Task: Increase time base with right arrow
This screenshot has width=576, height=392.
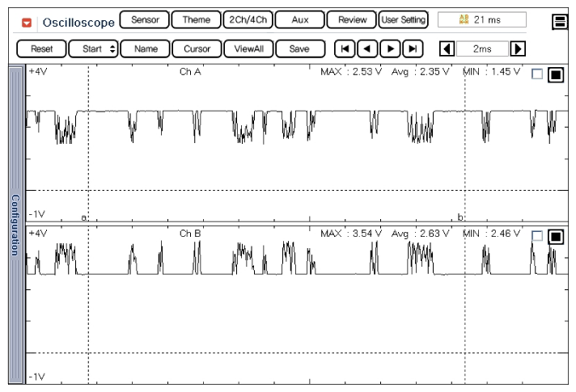Action: click(518, 48)
